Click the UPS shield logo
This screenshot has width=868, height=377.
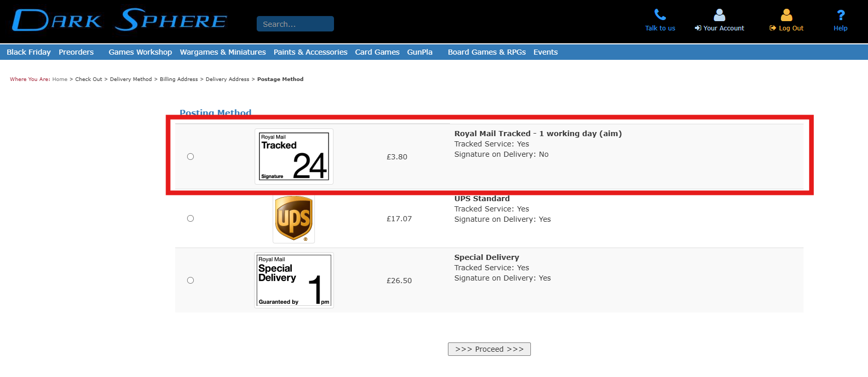pos(294,218)
